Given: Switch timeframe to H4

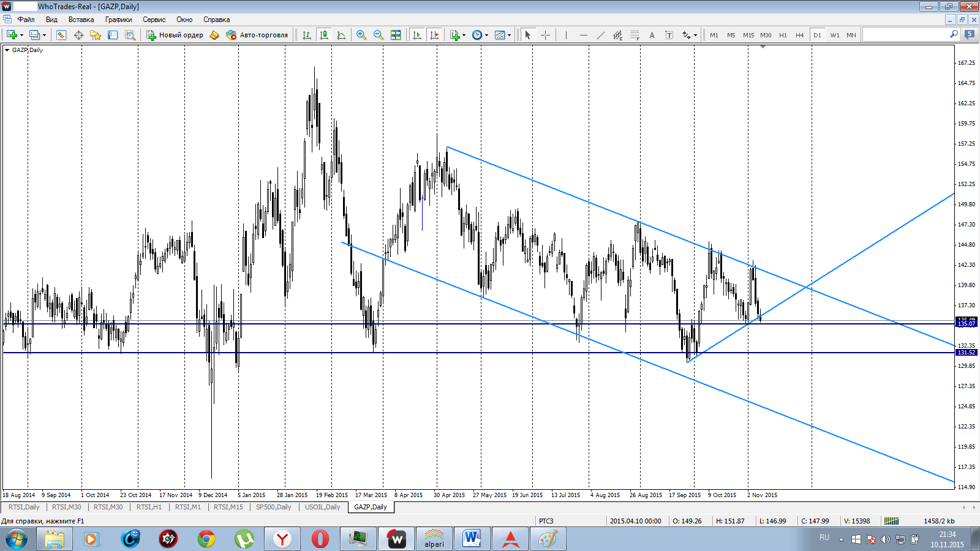Looking at the screenshot, I should point(800,35).
